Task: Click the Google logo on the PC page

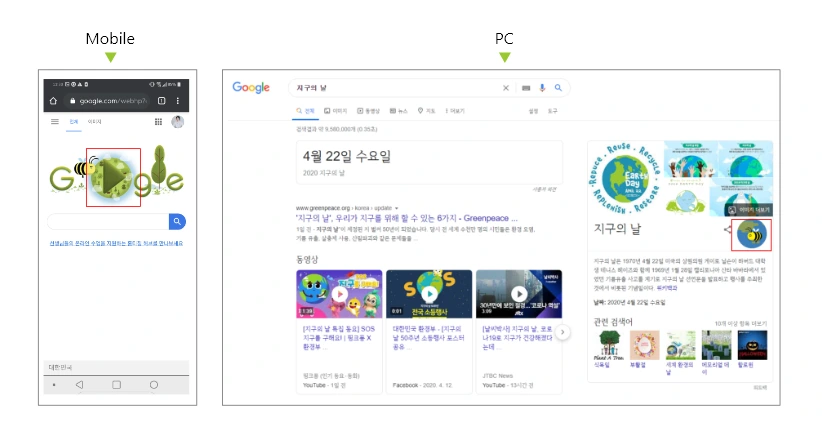Action: [x=251, y=88]
